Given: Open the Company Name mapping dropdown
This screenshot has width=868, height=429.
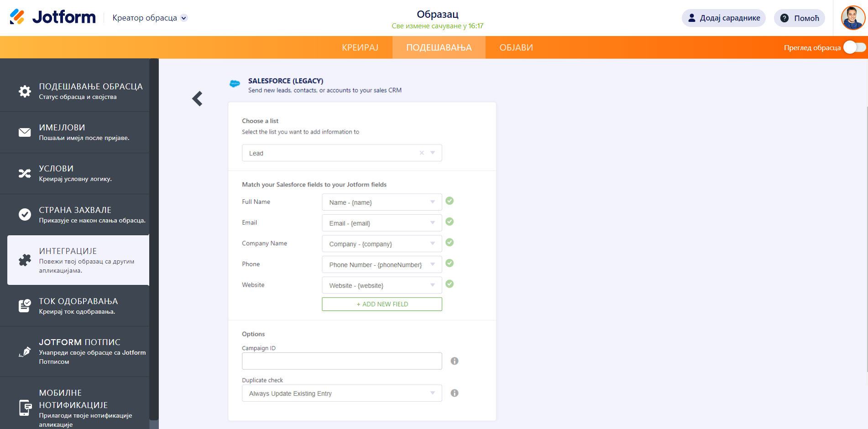Looking at the screenshot, I should [x=382, y=243].
